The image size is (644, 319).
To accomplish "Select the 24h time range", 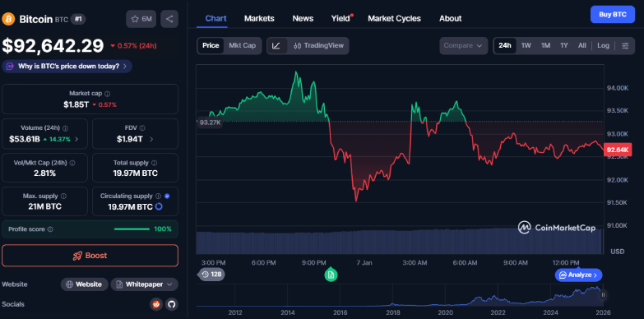I will [505, 45].
